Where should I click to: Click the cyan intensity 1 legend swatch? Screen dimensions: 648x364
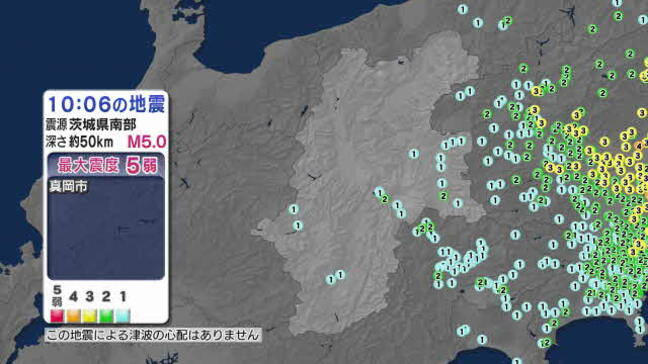pyautogui.click(x=123, y=316)
